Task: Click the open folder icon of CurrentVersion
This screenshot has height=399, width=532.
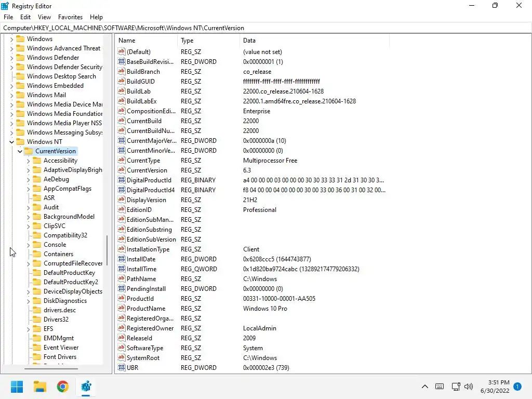Action: (29, 151)
